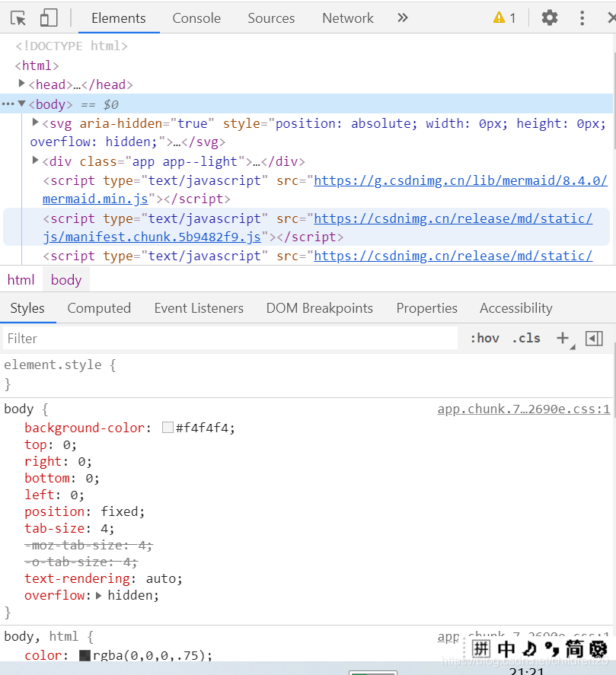Open the rgba(0,0,0,.75) color swatch
Image resolution: width=616 pixels, height=675 pixels.
[x=85, y=655]
